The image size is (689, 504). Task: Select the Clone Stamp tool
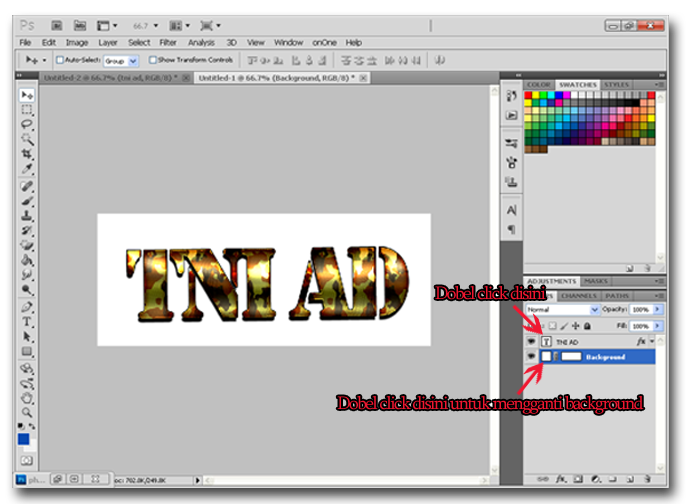(27, 216)
